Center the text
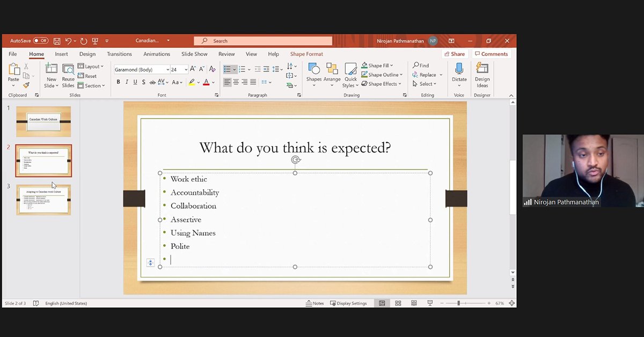 pos(236,82)
